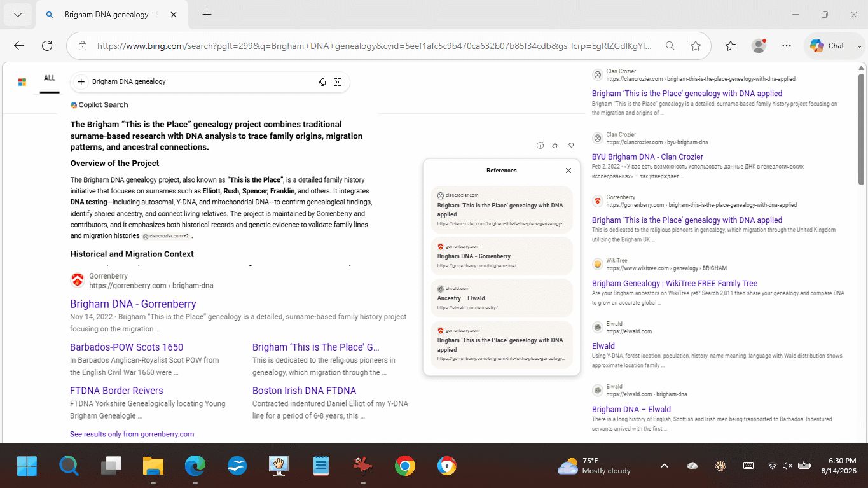The height and width of the screenshot is (488, 868).
Task: Click the Microsoft logo on Bing
Action: 22,82
